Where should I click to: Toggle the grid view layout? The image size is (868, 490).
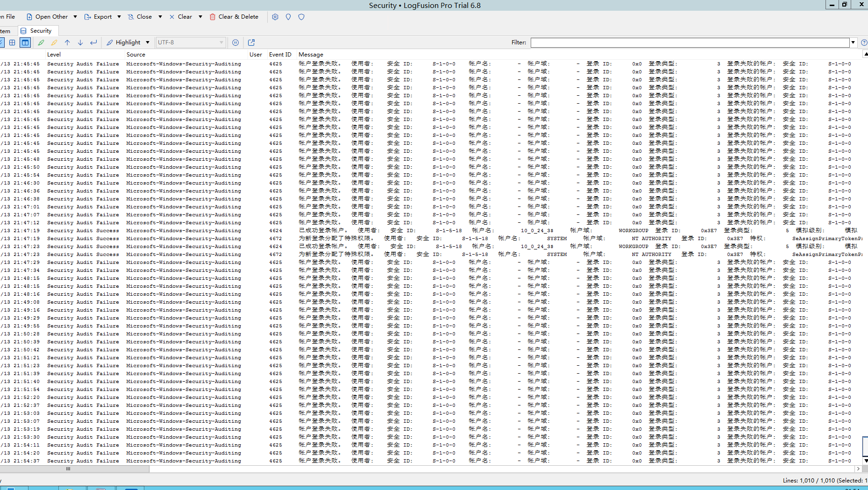tap(13, 43)
